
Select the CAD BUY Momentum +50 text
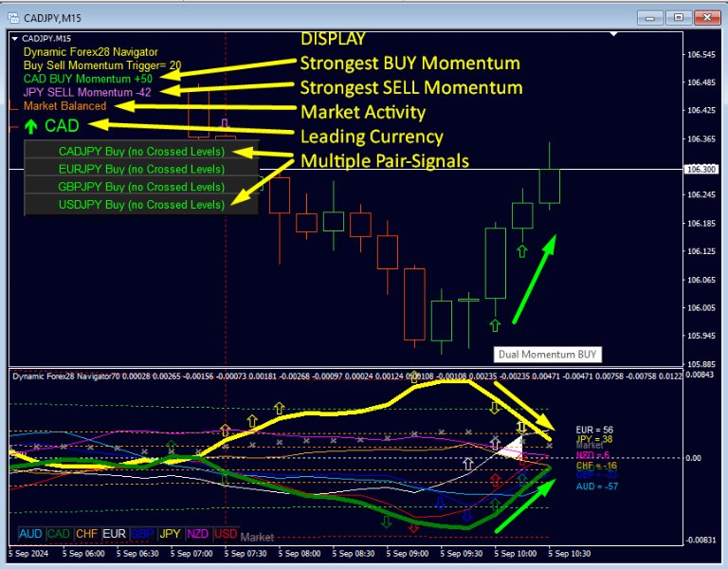coord(88,79)
